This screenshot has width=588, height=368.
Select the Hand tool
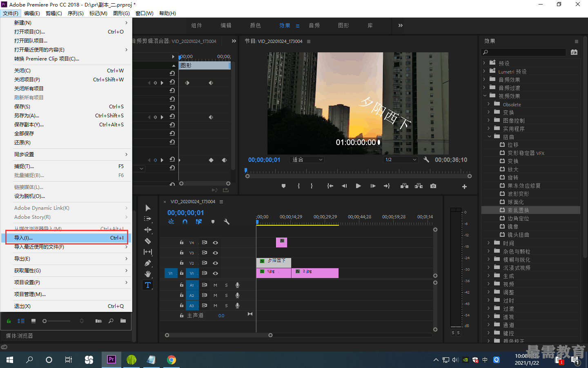coord(148,274)
